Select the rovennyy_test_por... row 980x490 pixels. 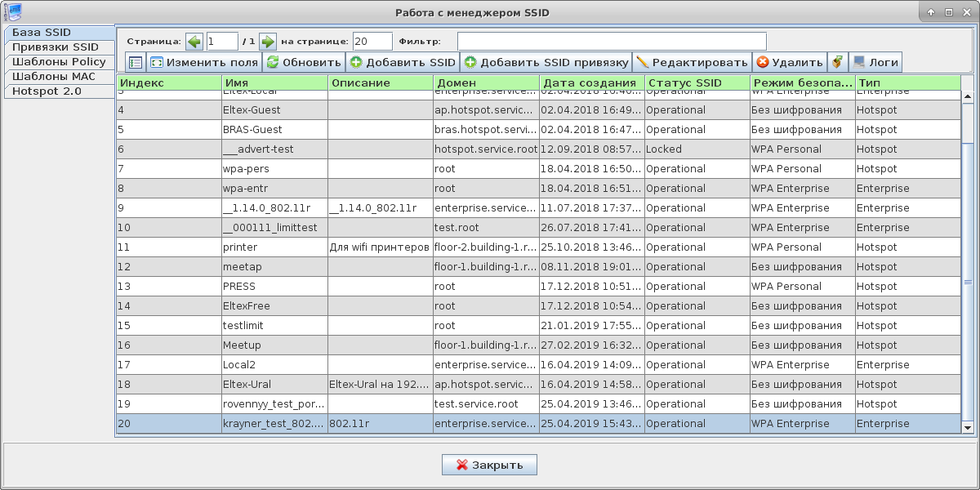(x=538, y=404)
